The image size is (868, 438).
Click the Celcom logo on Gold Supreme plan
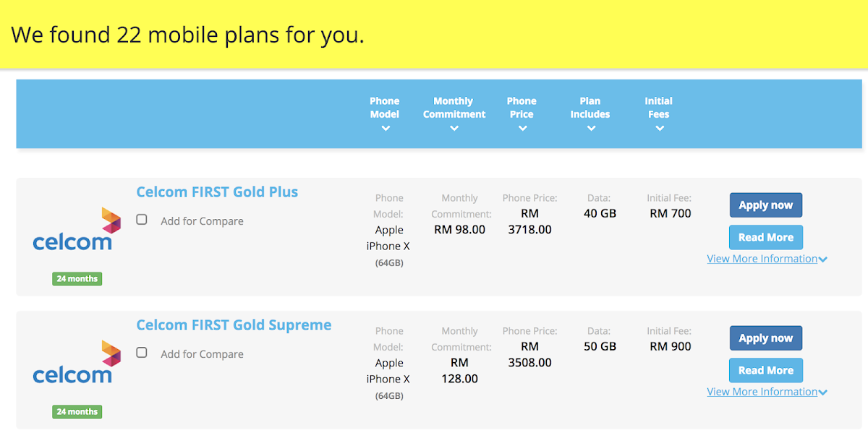[x=77, y=362]
